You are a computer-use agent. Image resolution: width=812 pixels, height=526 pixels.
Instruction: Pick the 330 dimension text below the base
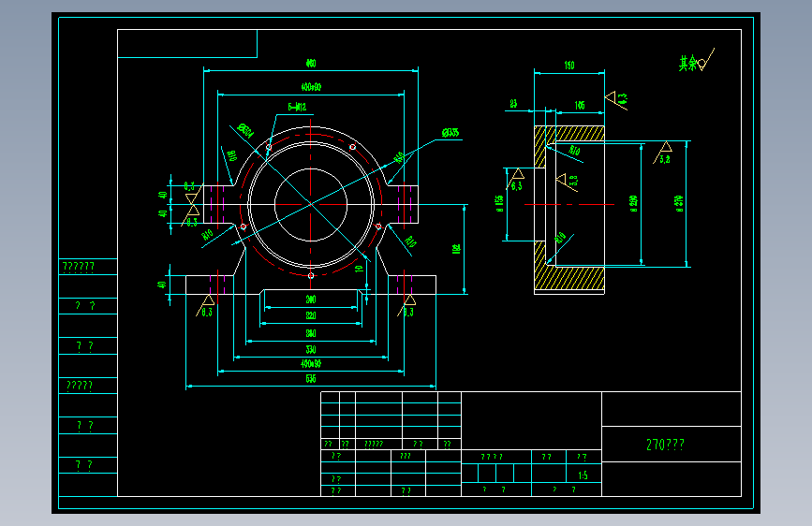point(311,349)
